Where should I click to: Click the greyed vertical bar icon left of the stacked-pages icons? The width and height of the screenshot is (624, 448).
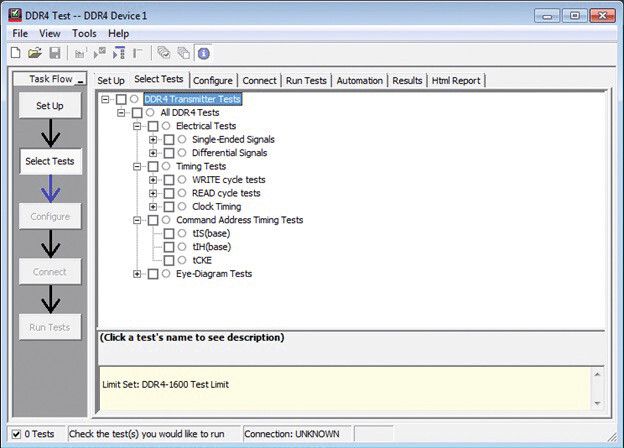pos(138,53)
